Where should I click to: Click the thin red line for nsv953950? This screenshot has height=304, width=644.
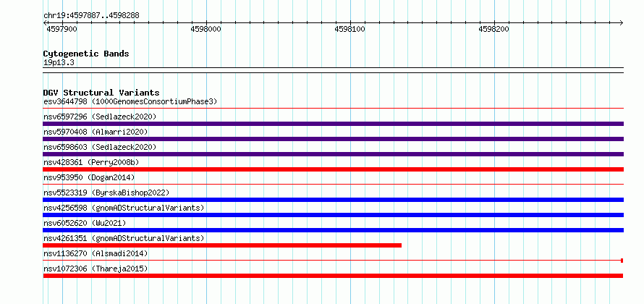click(333, 185)
